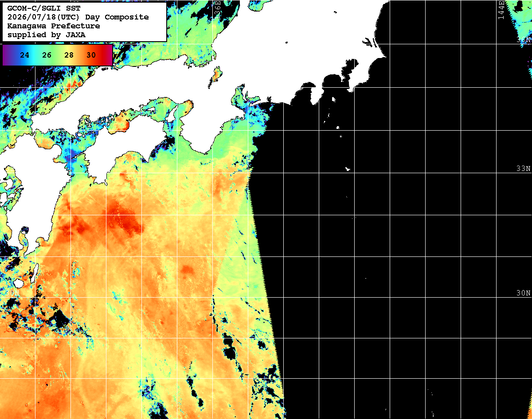Image resolution: width=532 pixels, height=419 pixels.
Task: Click the 30N latitude label at right edge
Action: pyautogui.click(x=524, y=293)
